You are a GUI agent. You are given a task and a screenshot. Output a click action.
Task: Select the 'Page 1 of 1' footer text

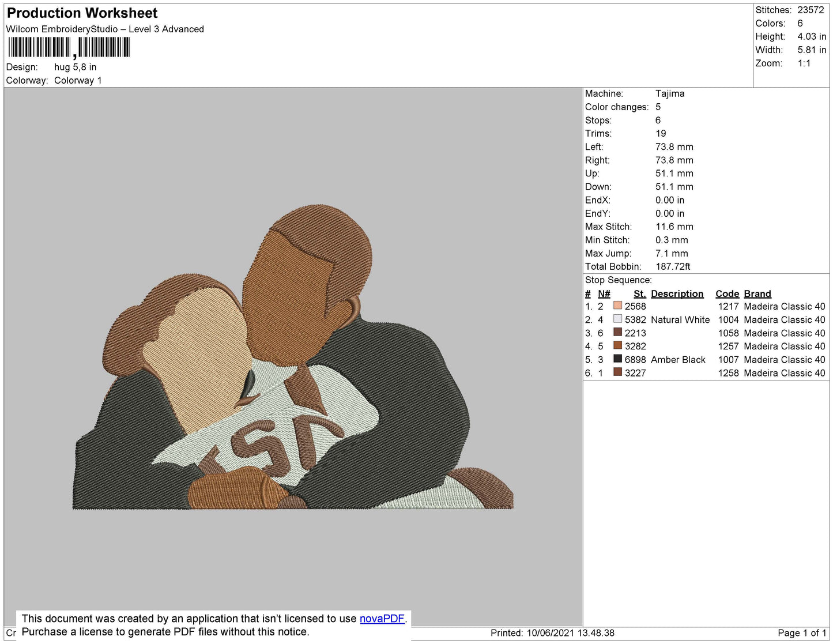coord(802,632)
